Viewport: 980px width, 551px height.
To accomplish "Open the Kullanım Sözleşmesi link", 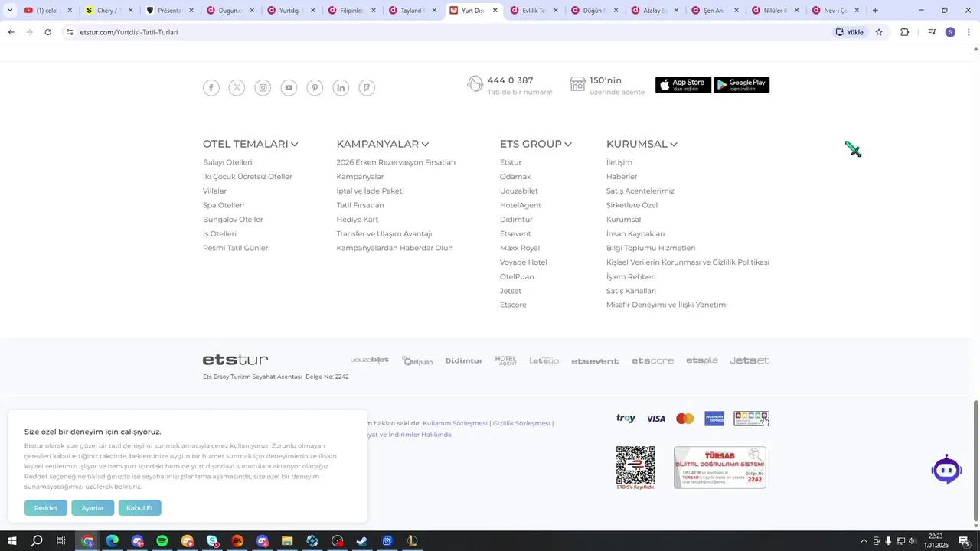I will click(455, 423).
